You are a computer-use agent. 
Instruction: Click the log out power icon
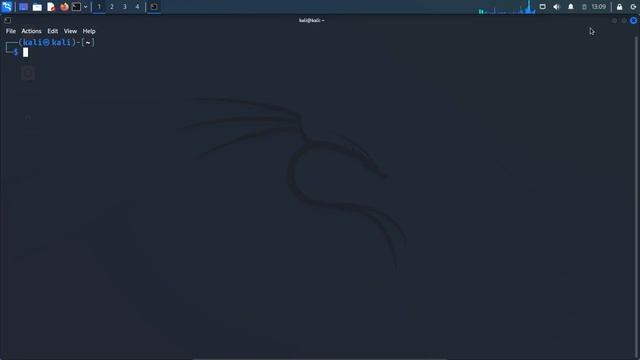(633, 7)
